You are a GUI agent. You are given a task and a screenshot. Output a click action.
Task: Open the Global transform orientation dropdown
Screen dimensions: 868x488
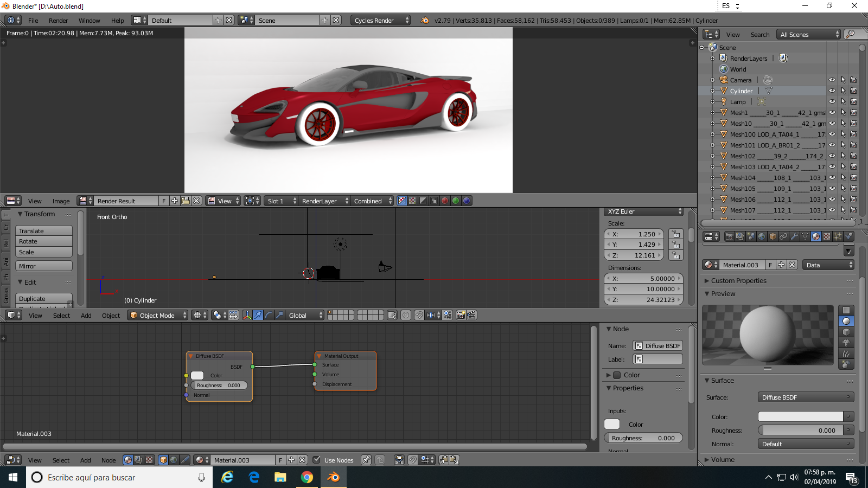click(304, 315)
